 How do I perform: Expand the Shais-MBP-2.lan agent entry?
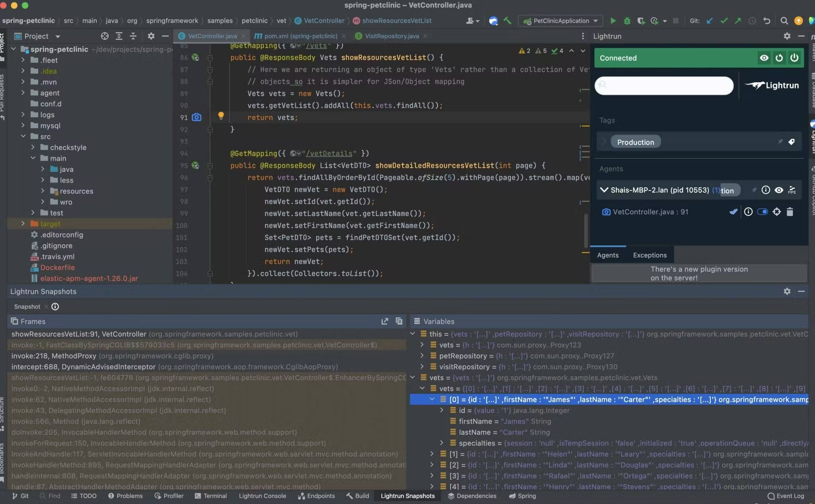pyautogui.click(x=604, y=190)
